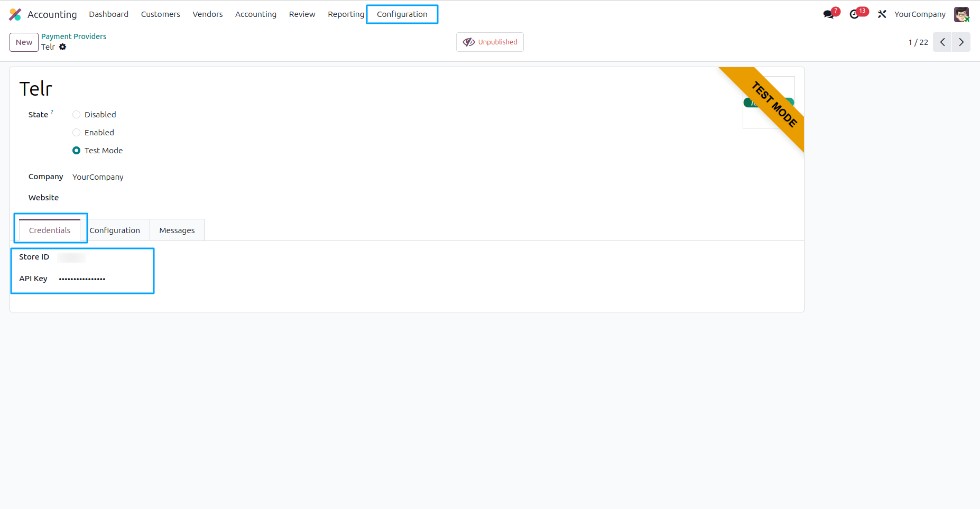Screen dimensions: 980x509
Task: Switch to the Messages tab
Action: pos(177,230)
